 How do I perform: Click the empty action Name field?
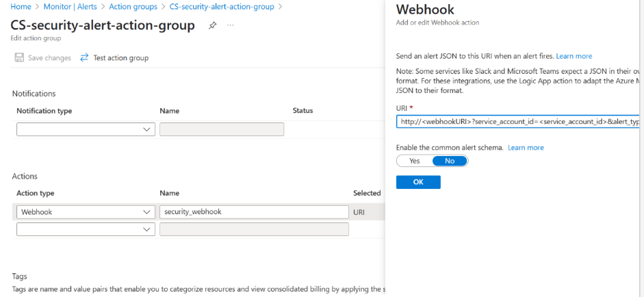click(254, 229)
